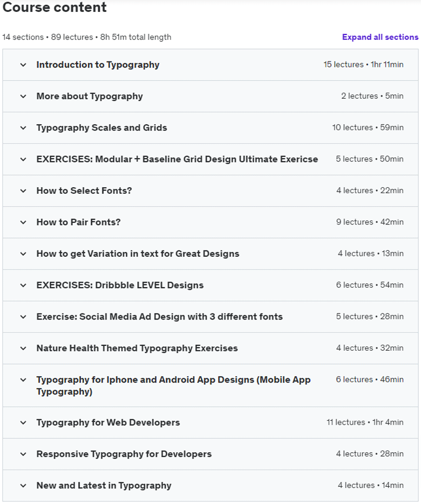Click How to Select Fonts? title
This screenshot has height=504, width=421.
pyautogui.click(x=84, y=191)
